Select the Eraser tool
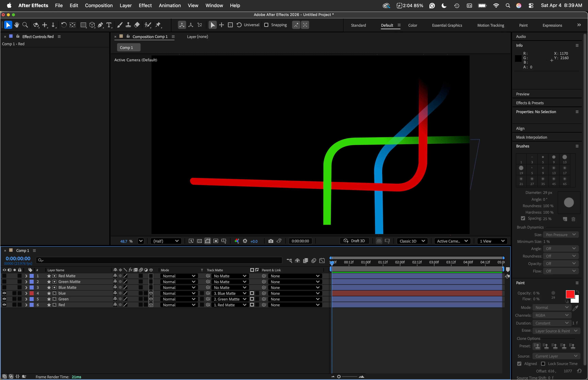 (137, 25)
